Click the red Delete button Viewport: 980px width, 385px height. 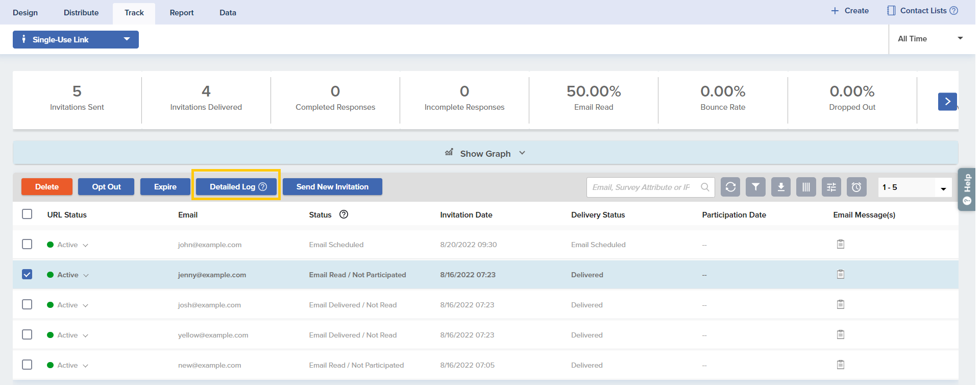tap(47, 187)
